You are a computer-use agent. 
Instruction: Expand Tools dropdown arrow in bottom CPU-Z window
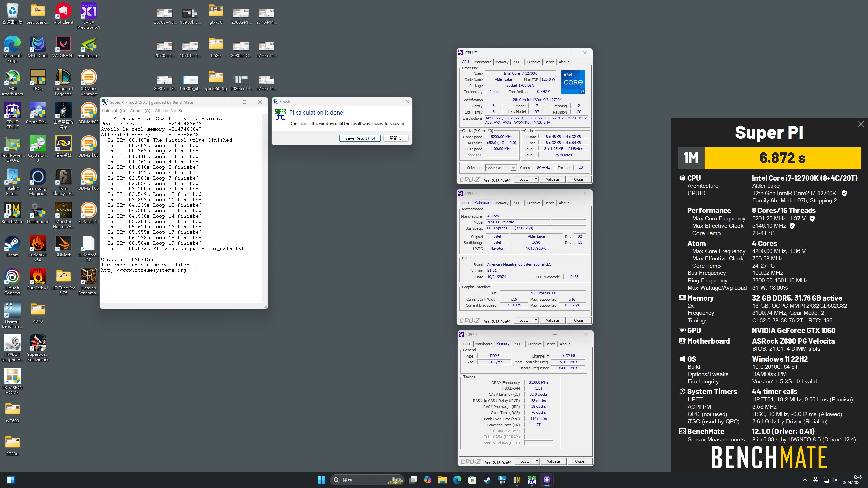[537, 461]
